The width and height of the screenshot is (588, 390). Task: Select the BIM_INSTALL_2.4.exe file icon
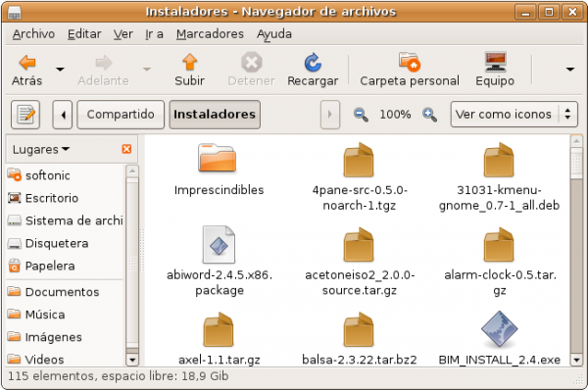pyautogui.click(x=499, y=329)
